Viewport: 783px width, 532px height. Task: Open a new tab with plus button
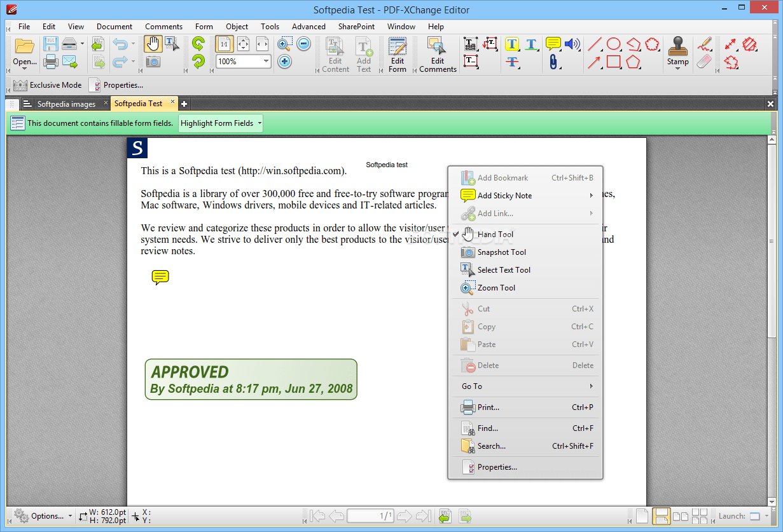tap(184, 104)
